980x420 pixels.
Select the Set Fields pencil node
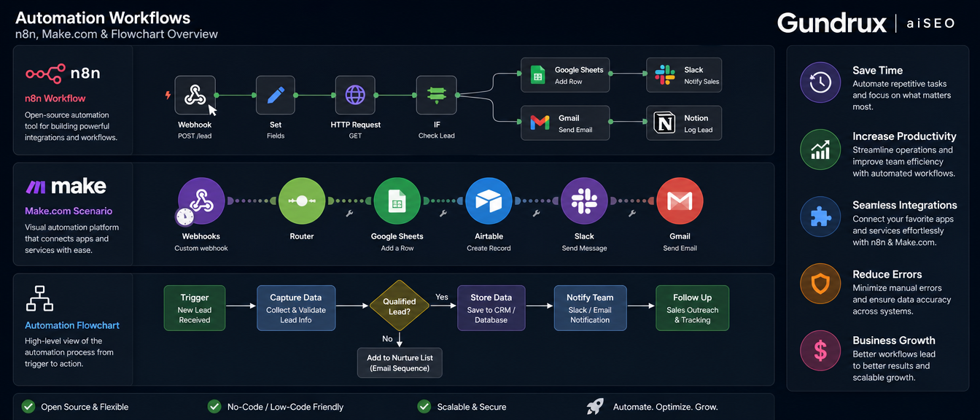pyautogui.click(x=275, y=95)
